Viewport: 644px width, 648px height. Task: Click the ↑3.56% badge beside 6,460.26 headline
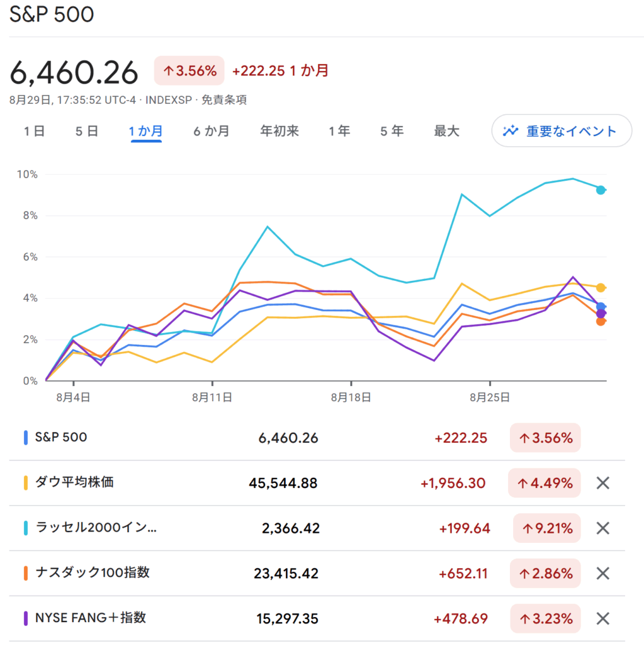[x=189, y=71]
